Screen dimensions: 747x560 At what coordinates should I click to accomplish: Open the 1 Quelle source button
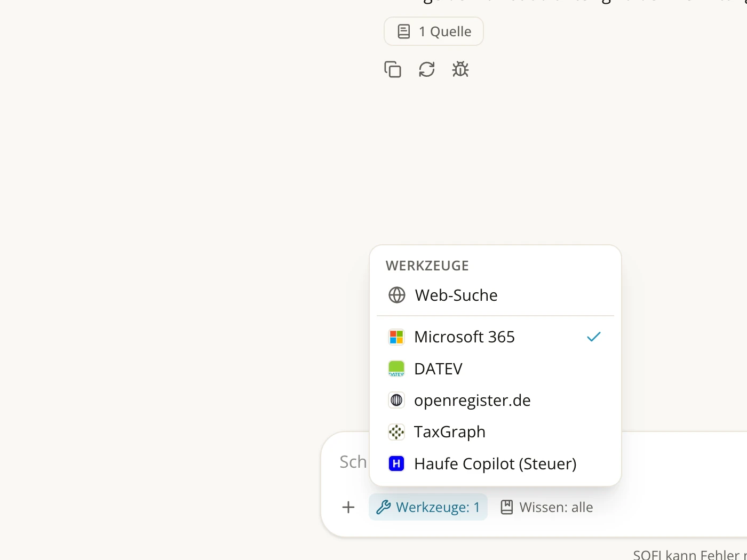(x=434, y=31)
